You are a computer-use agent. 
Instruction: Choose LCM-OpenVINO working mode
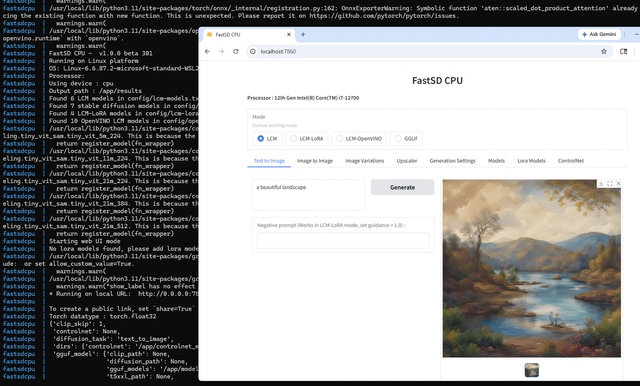pyautogui.click(x=359, y=139)
